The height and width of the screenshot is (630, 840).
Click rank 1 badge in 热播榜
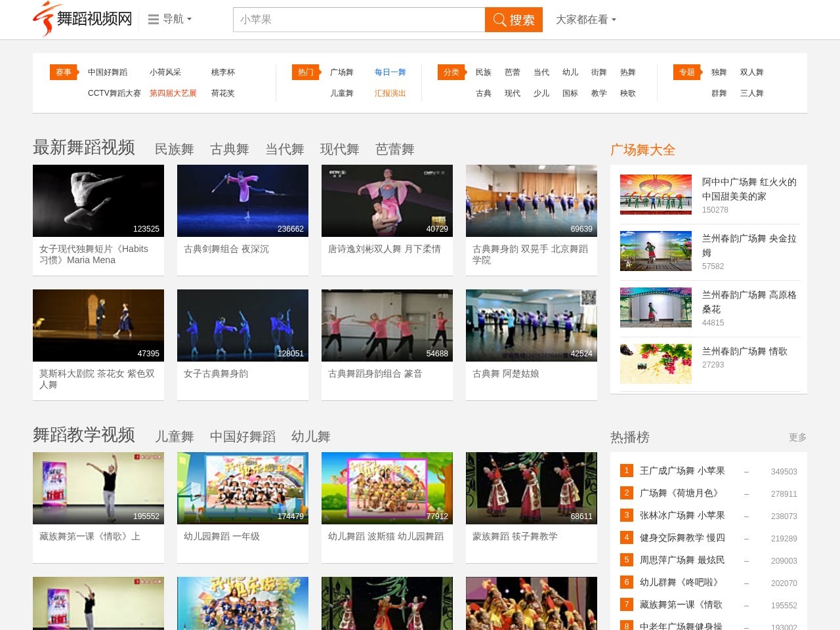[626, 471]
